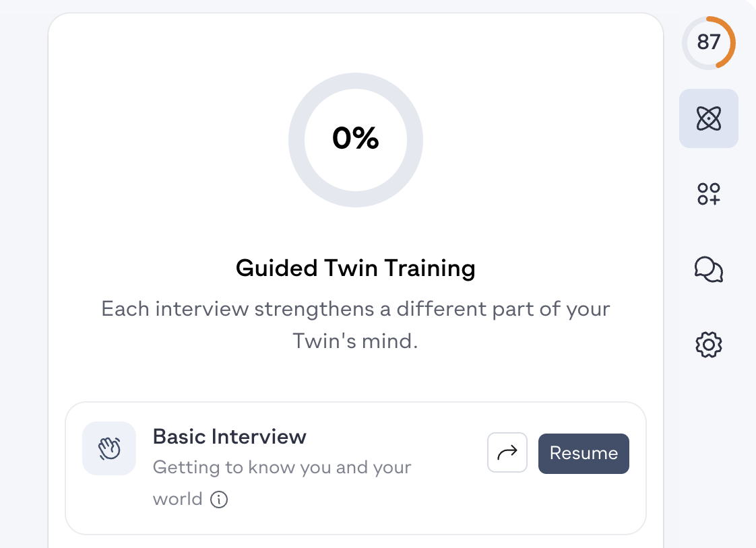This screenshot has height=548, width=756.
Task: Open settings via the gear icon
Action: [708, 345]
